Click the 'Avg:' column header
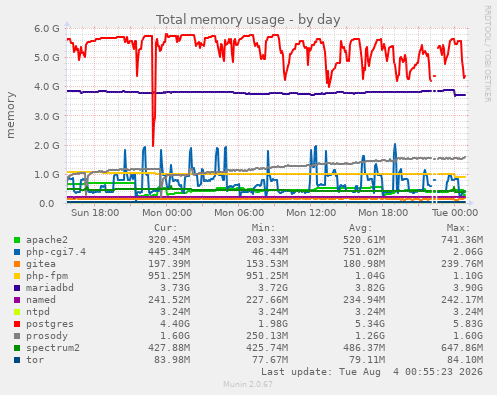Image resolution: width=497 pixels, height=395 pixels. click(x=360, y=228)
